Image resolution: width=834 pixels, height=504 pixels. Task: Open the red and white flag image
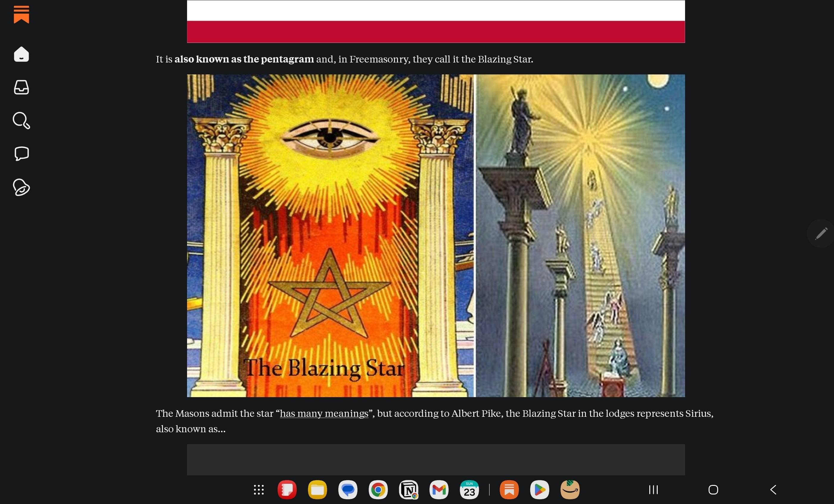click(436, 21)
